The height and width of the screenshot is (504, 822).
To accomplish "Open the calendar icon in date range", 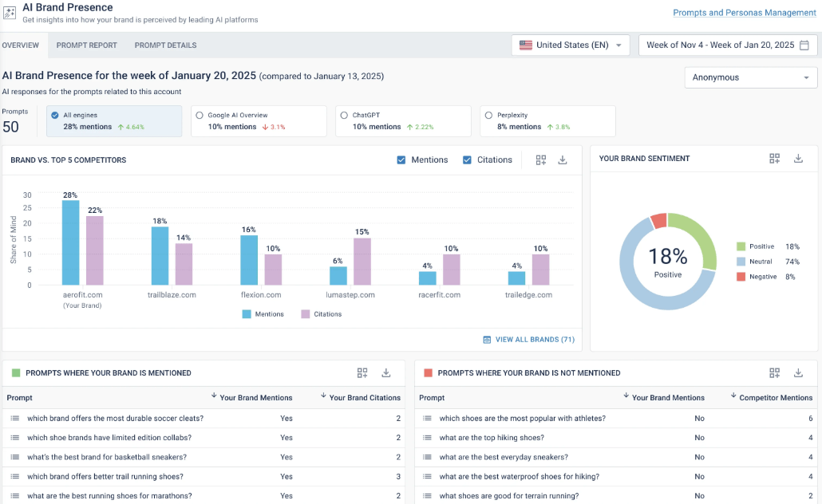I will [804, 45].
